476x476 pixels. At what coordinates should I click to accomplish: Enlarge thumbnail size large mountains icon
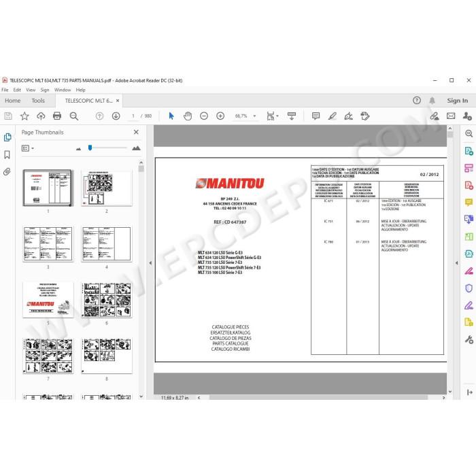[x=136, y=148]
